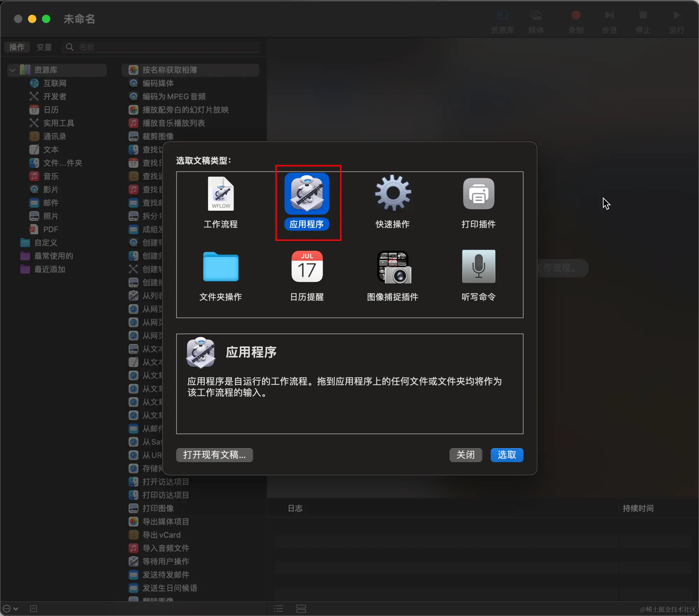Select the 操作 tab
Image resolution: width=699 pixels, height=616 pixels.
tap(17, 47)
